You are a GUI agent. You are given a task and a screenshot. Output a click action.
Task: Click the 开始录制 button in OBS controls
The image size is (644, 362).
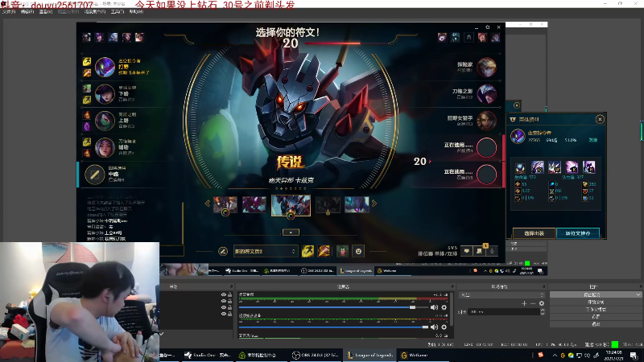click(596, 302)
